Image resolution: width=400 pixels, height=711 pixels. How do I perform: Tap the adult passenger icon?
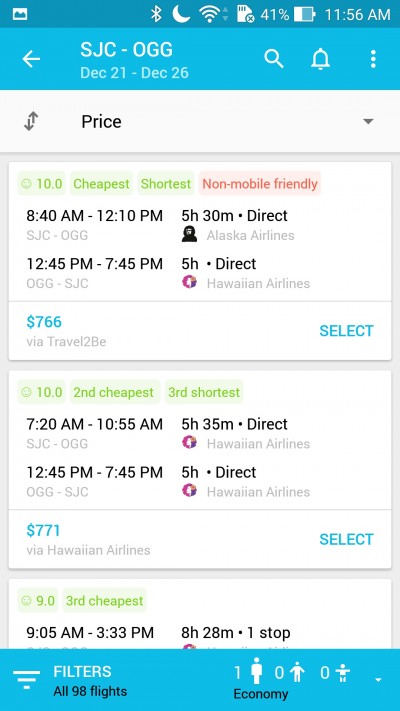coord(256,670)
